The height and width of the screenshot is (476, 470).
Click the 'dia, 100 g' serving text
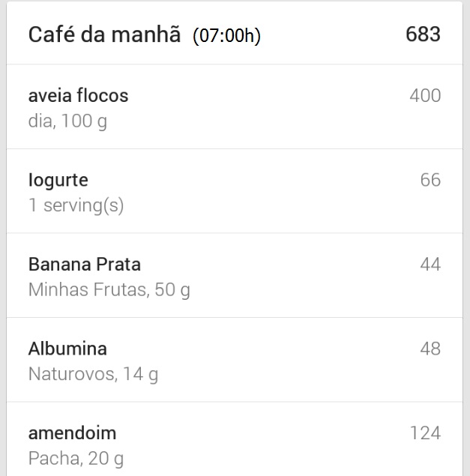pos(67,121)
